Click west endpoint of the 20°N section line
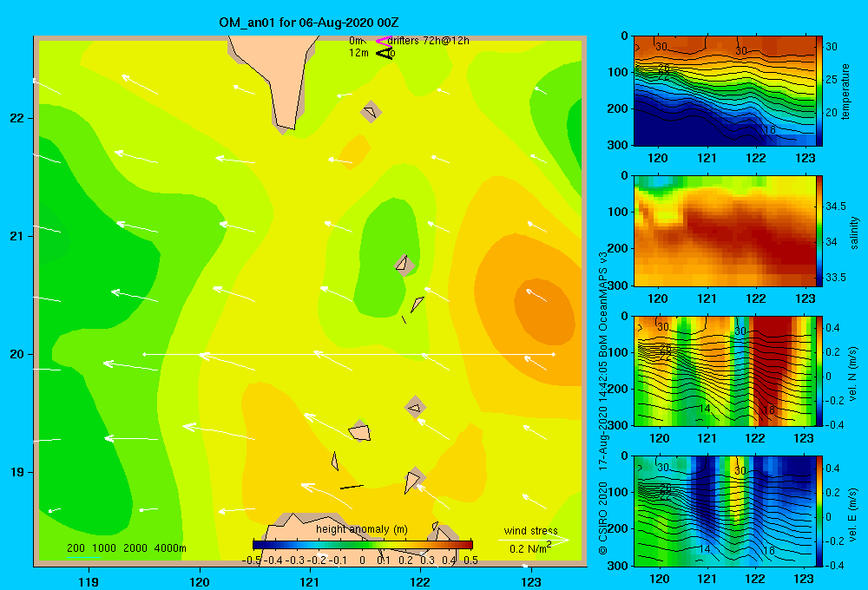This screenshot has width=868, height=590. point(144,354)
